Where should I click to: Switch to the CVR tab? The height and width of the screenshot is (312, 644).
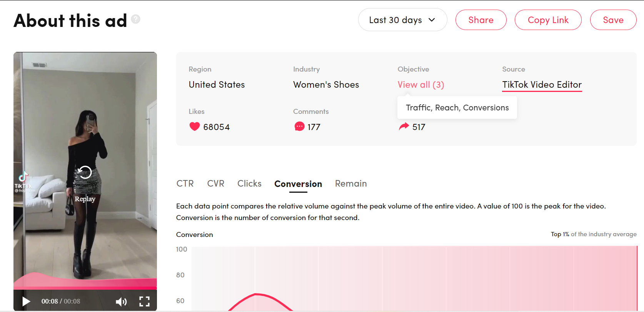point(216,184)
